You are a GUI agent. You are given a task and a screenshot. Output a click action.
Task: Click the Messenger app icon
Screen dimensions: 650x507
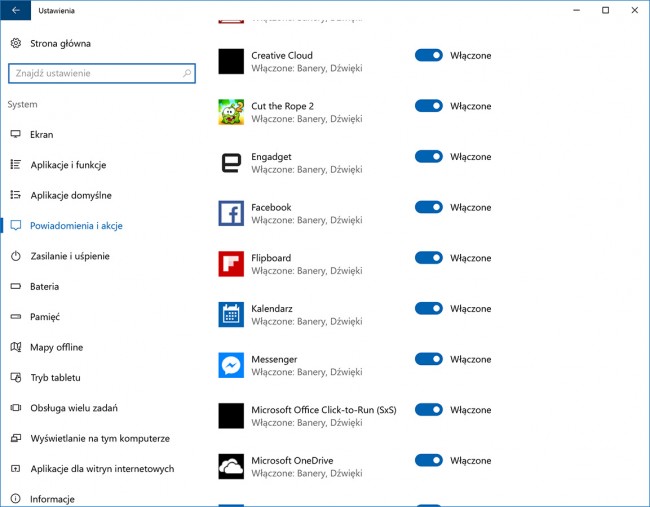click(x=231, y=365)
